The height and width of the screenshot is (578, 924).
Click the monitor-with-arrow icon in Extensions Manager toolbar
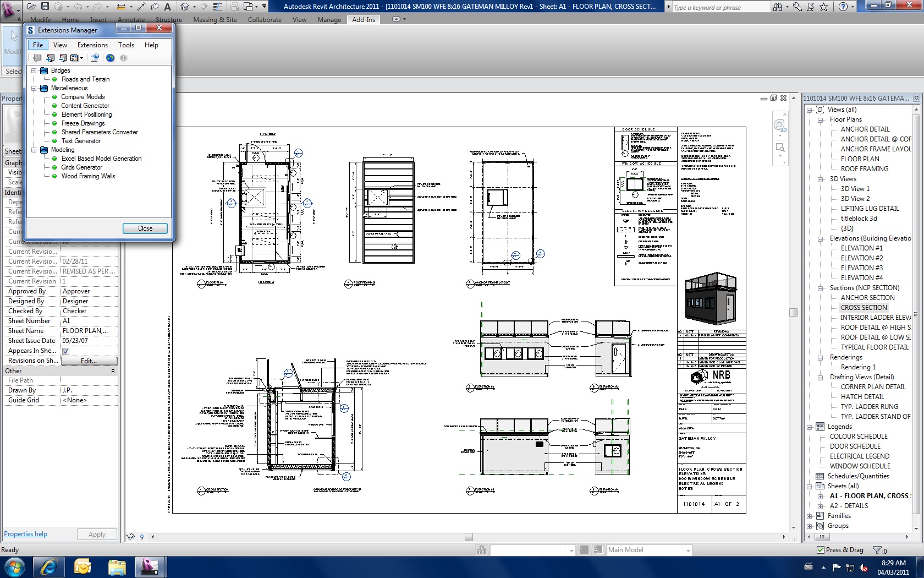[x=63, y=58]
